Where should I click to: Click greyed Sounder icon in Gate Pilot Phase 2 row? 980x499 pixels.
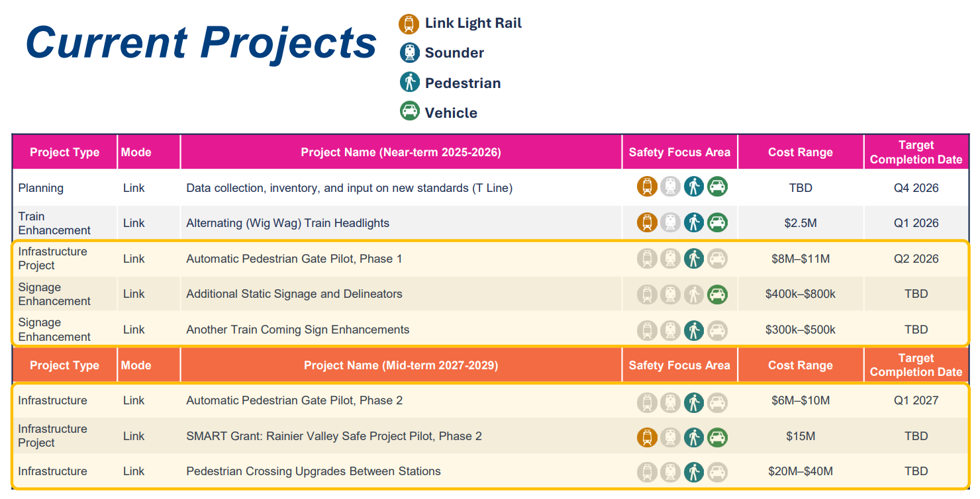tap(671, 402)
